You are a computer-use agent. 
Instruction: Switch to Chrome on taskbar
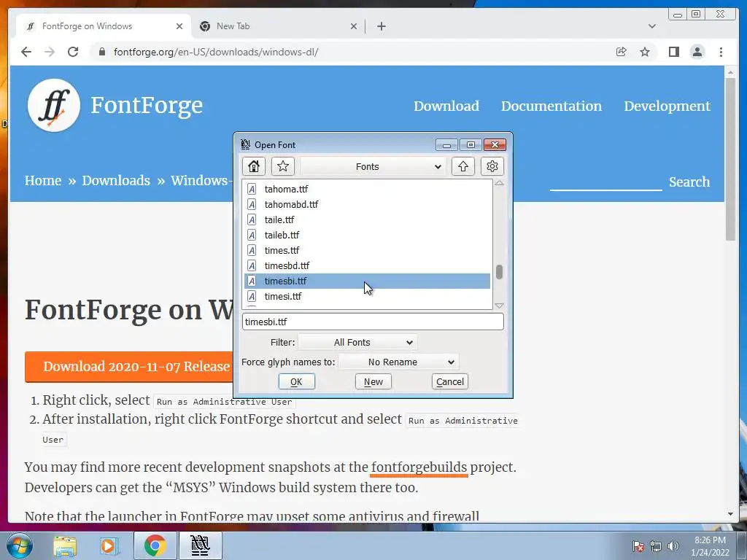[155, 545]
